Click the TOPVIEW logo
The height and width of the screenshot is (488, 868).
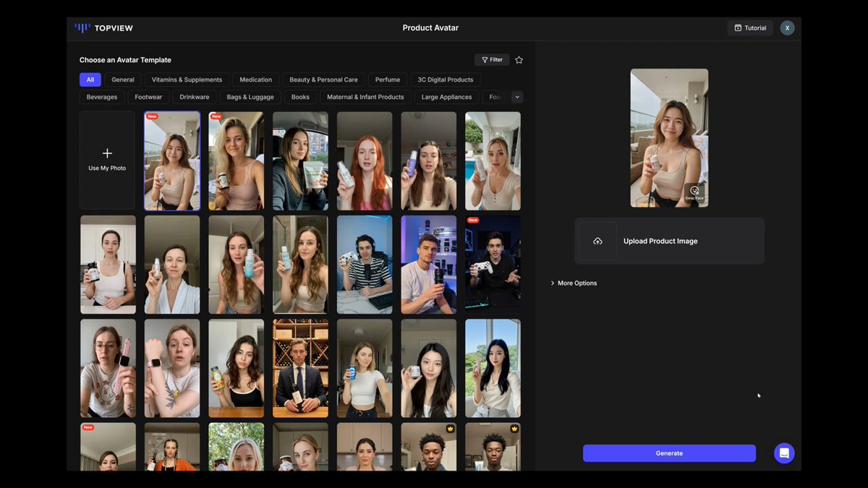104,28
